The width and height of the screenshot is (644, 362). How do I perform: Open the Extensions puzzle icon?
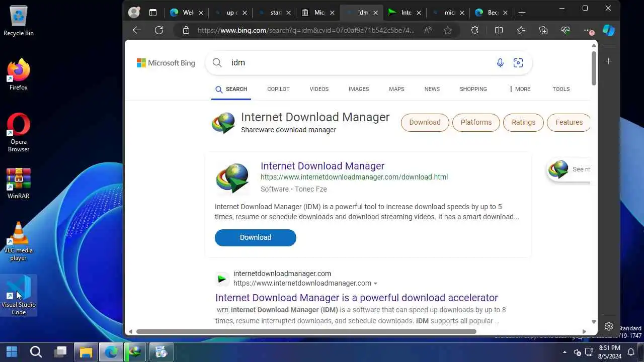coord(474,30)
